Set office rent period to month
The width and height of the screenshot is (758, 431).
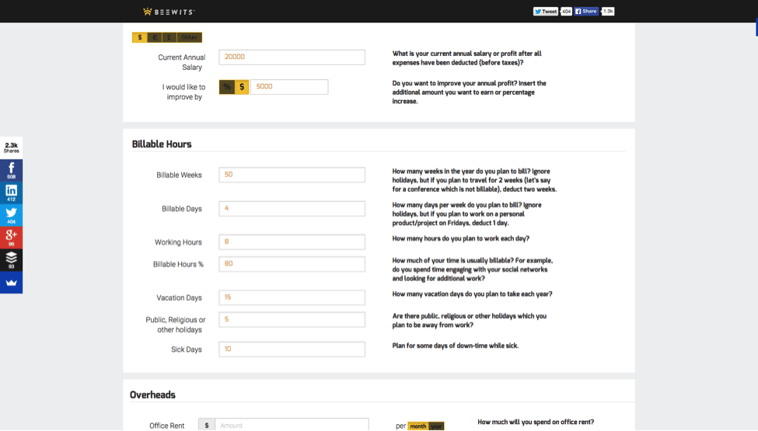418,426
